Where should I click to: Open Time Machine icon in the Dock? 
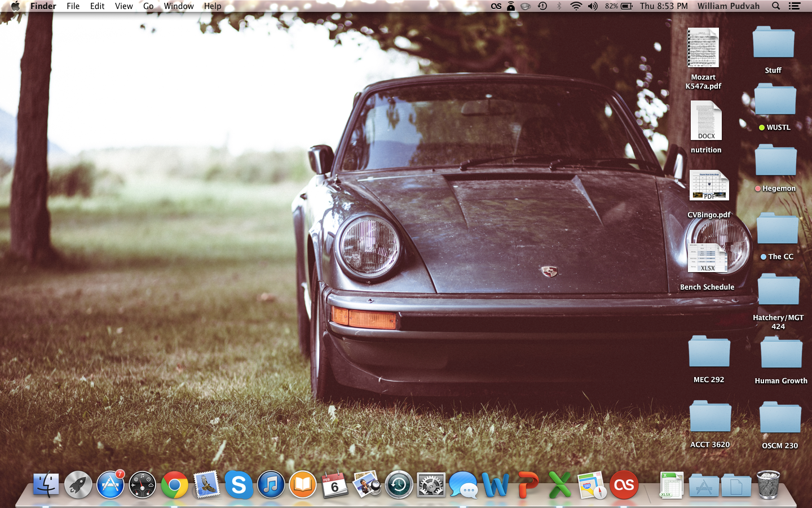[x=399, y=485]
